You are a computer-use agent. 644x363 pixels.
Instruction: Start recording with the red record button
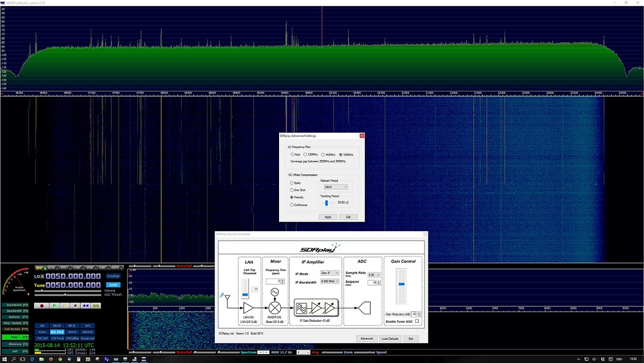click(42, 306)
